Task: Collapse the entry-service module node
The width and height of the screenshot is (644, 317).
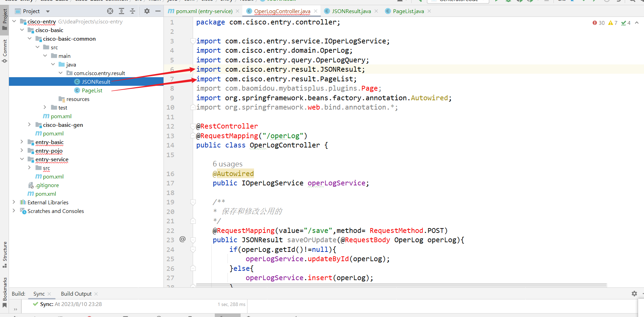Action: pyautogui.click(x=22, y=159)
